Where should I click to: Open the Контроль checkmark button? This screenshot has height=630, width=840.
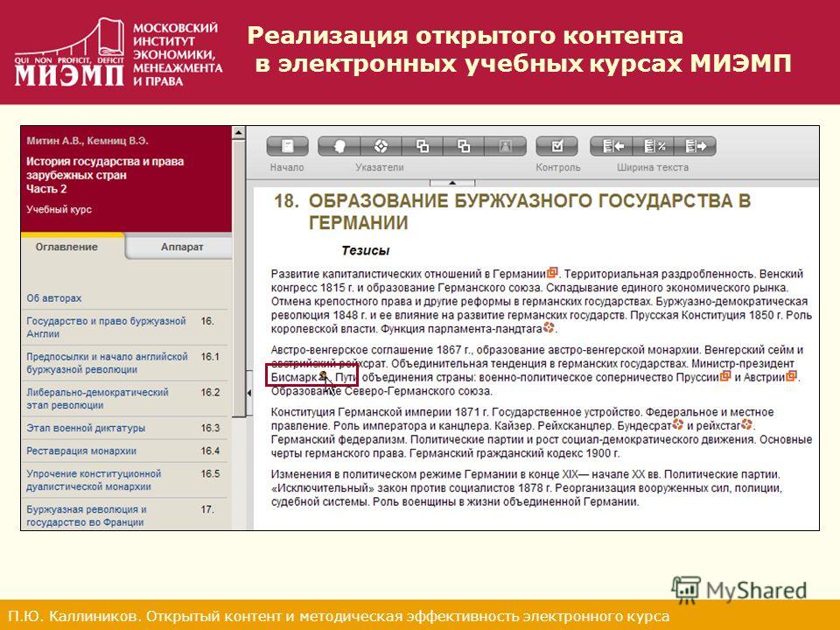[557, 146]
